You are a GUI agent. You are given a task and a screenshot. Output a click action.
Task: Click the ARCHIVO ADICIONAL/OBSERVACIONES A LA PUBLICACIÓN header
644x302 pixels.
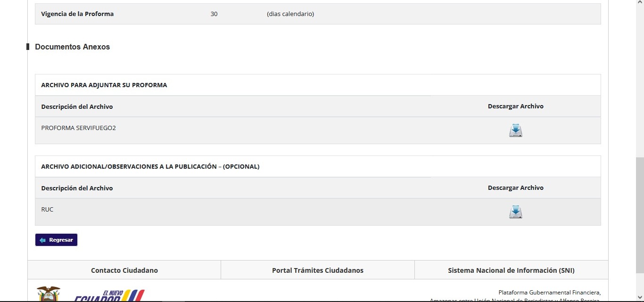pos(150,167)
